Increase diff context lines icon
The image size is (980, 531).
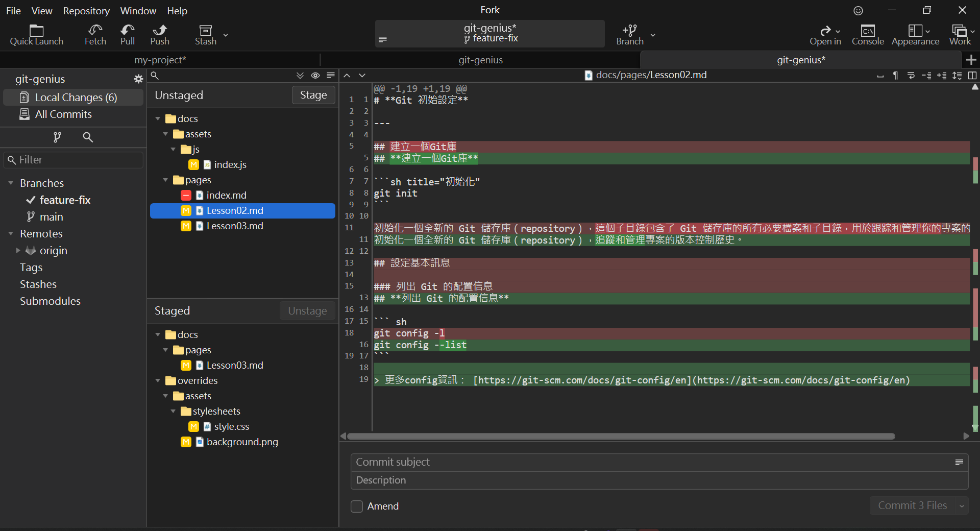point(942,76)
